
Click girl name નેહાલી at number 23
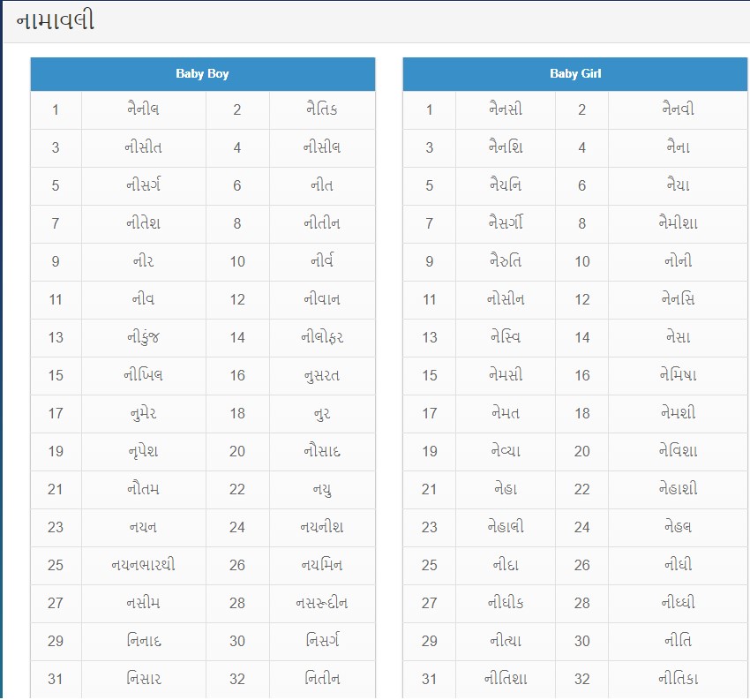point(506,527)
